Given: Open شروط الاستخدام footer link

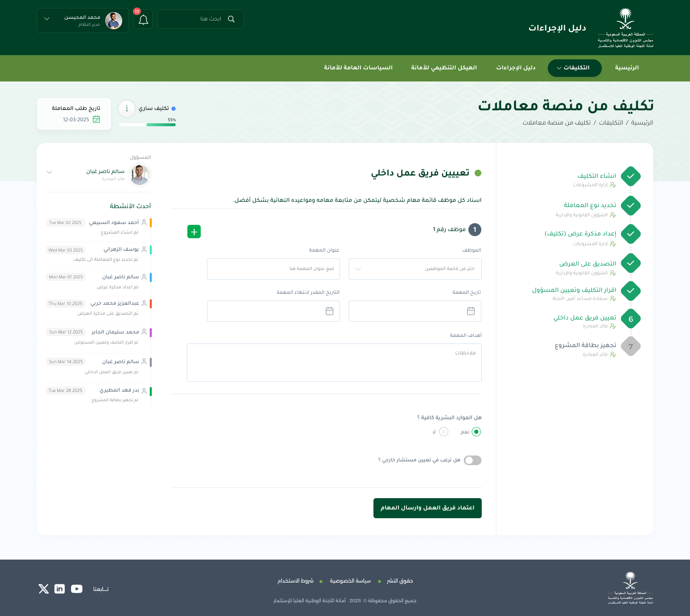Looking at the screenshot, I should coord(296,581).
